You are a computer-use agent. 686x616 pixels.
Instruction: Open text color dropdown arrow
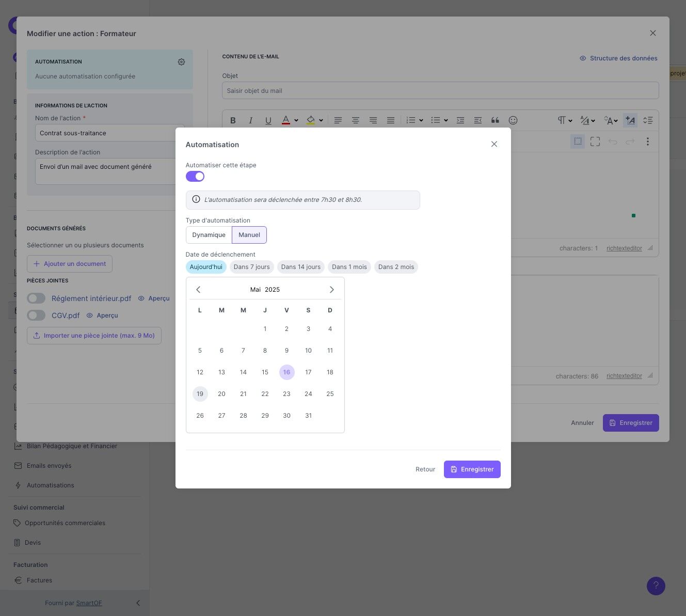296,120
